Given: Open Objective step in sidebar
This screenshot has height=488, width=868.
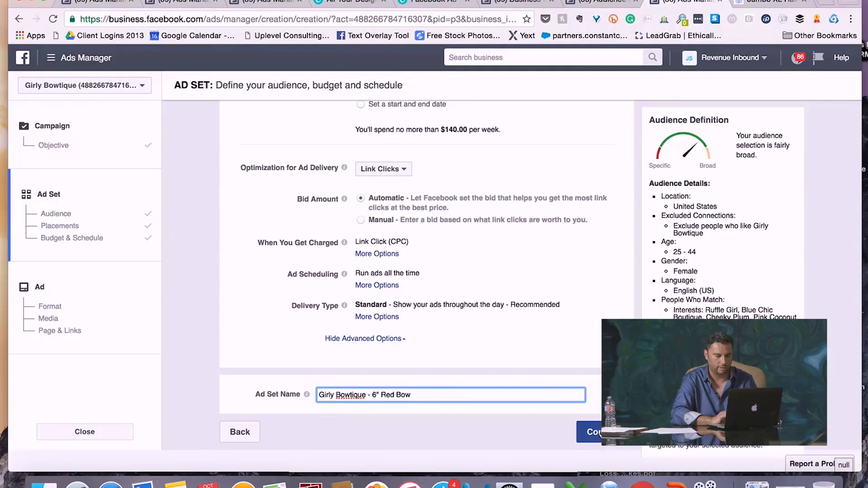Looking at the screenshot, I should pyautogui.click(x=53, y=145).
